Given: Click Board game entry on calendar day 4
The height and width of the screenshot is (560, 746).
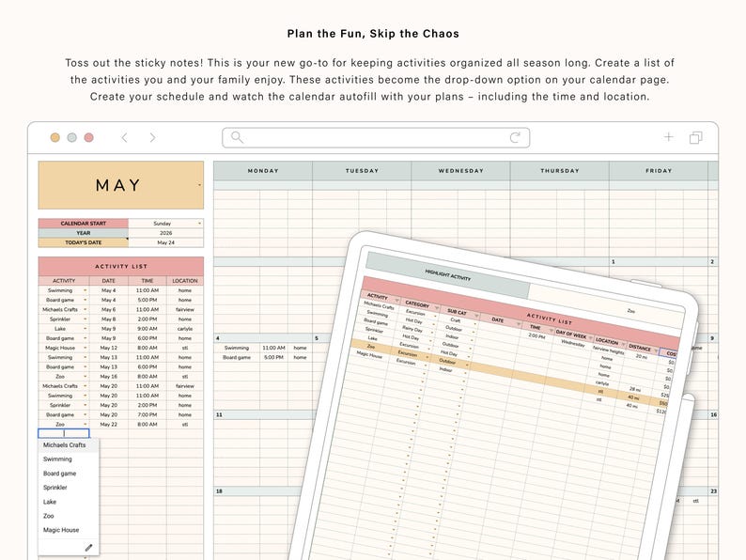Looking at the screenshot, I should coord(237,357).
